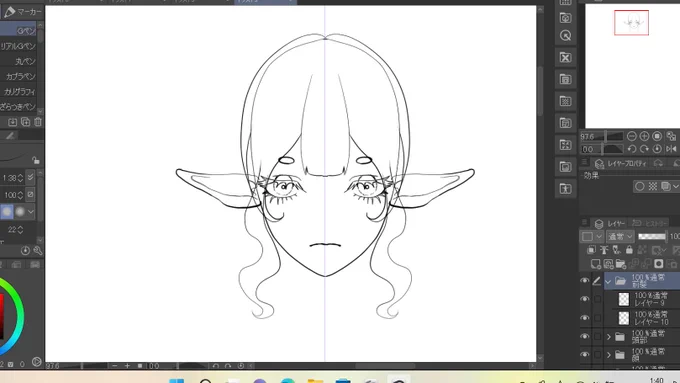This screenshot has width=680, height=383.
Task: Open blending mode 通常 dropdown
Action: (620, 236)
